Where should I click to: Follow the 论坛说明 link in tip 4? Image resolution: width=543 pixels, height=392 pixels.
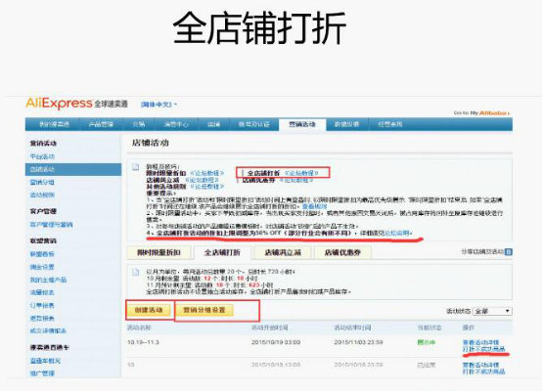(398, 233)
